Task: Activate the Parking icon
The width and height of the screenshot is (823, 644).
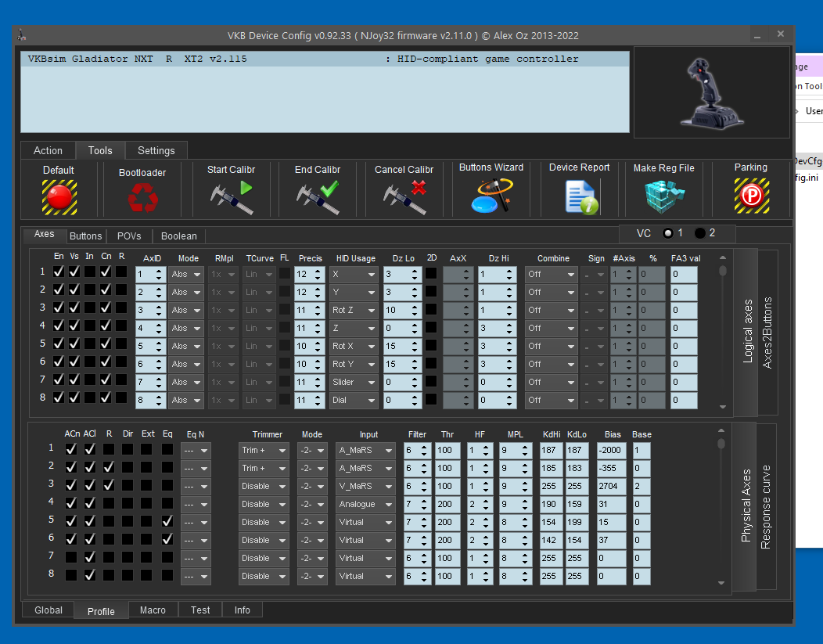Action: (x=752, y=196)
